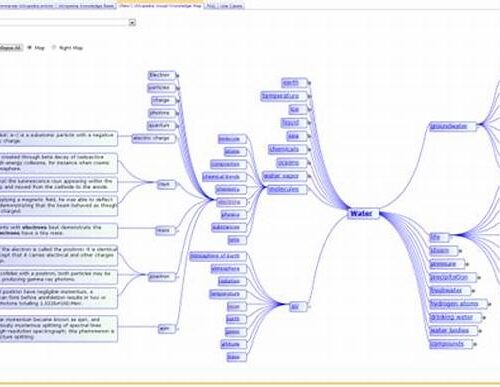Expand the earth node marker
Viewport: 500px width, 387px height.
[x=309, y=83]
